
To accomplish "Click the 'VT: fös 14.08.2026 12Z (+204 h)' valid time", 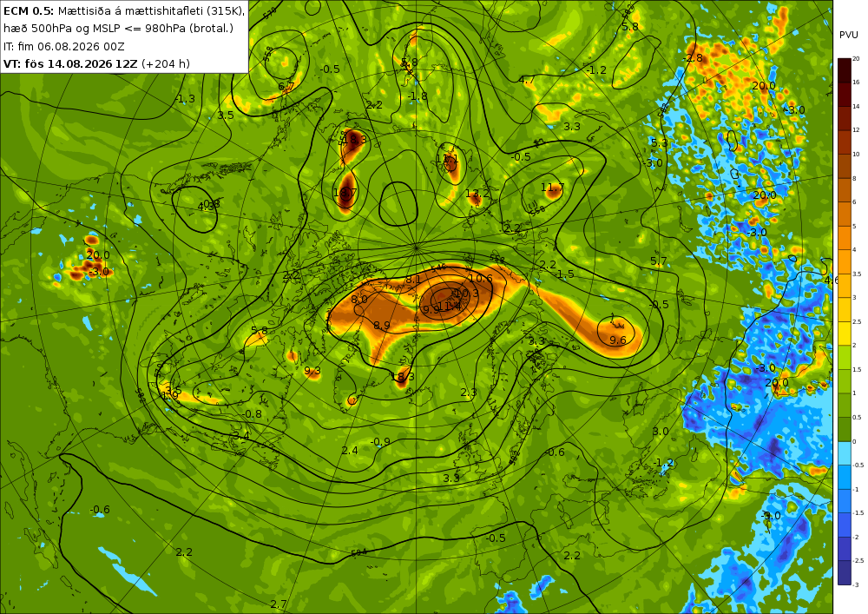I will click(97, 63).
